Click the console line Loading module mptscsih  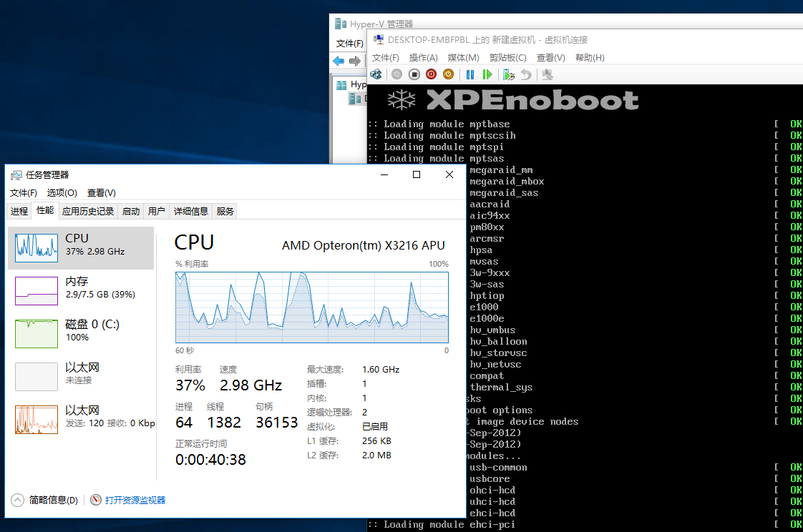point(442,136)
